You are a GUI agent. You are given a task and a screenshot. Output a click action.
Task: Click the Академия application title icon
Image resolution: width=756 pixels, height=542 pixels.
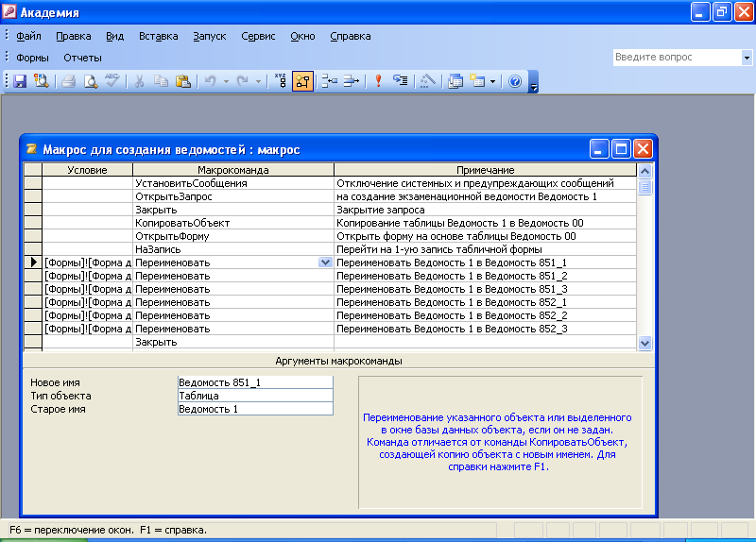point(9,11)
